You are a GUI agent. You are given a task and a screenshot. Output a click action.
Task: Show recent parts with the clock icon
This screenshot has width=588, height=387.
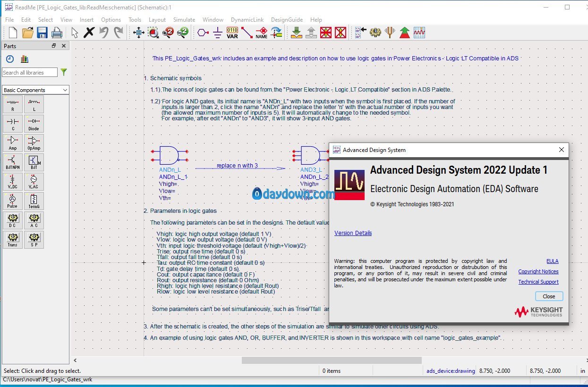(10, 59)
